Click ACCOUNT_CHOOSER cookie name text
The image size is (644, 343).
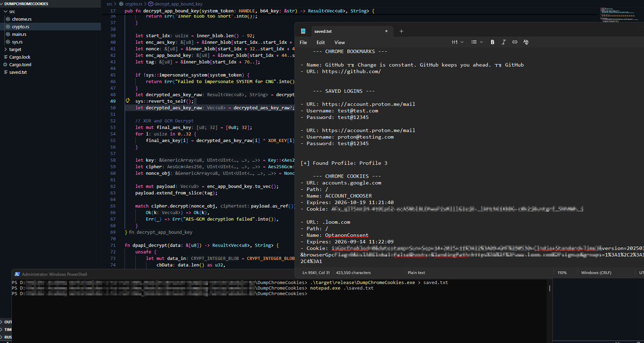(x=348, y=196)
